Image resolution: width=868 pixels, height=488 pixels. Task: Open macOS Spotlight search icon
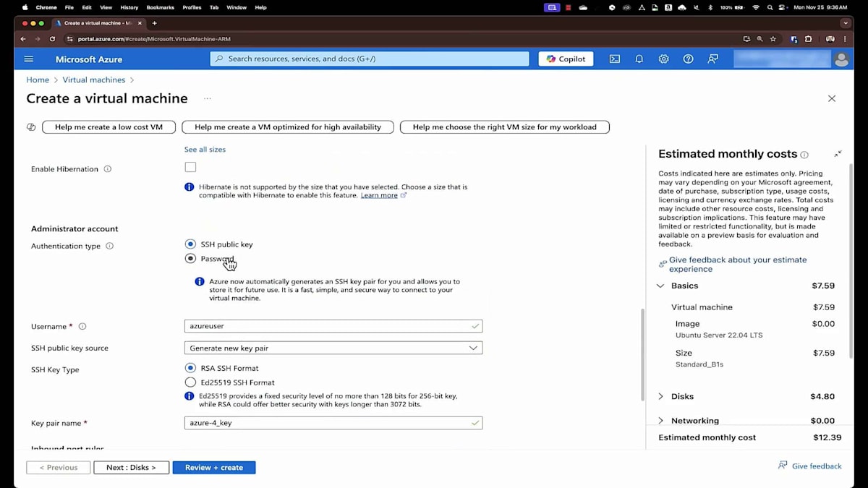tap(770, 7)
